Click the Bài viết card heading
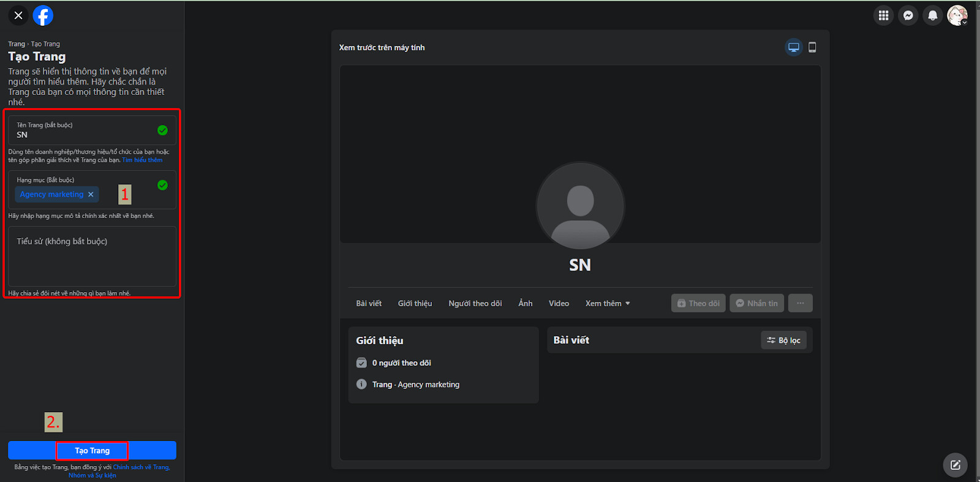This screenshot has height=482, width=980. tap(571, 340)
